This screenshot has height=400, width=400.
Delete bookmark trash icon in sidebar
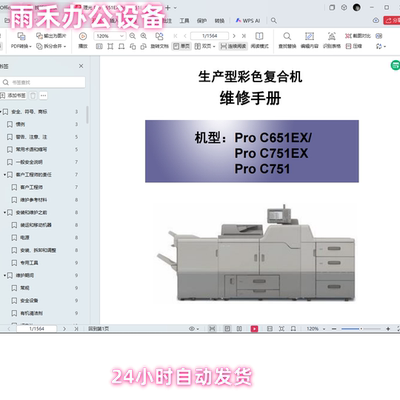33,96
